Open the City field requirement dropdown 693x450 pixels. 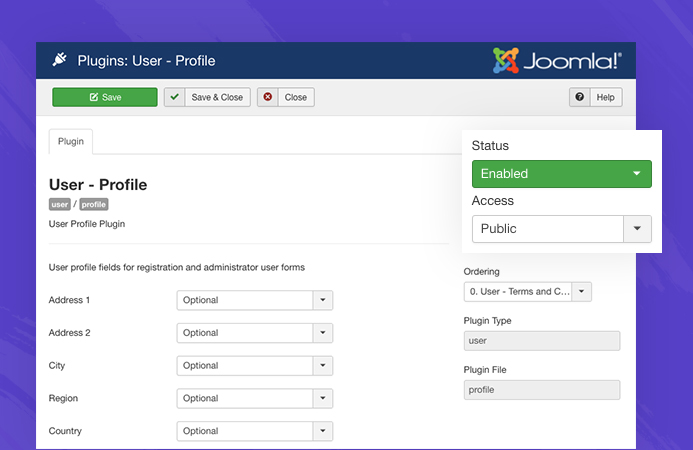[254, 366]
